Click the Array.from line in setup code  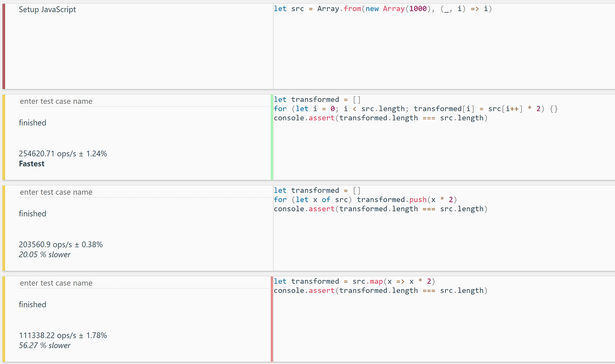pyautogui.click(x=382, y=9)
